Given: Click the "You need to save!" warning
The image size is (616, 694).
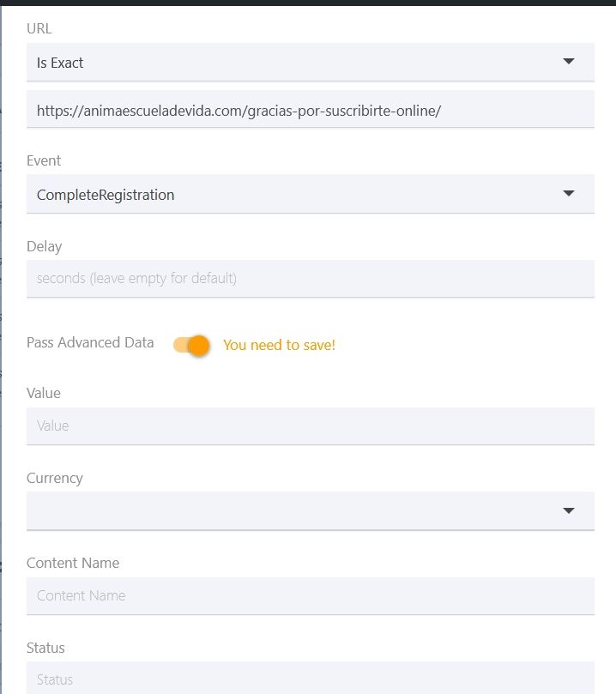Looking at the screenshot, I should tap(279, 345).
